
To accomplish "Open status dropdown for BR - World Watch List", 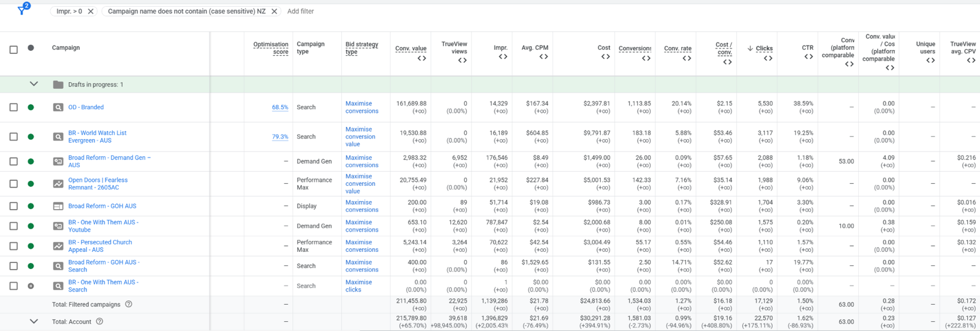I will [31, 137].
